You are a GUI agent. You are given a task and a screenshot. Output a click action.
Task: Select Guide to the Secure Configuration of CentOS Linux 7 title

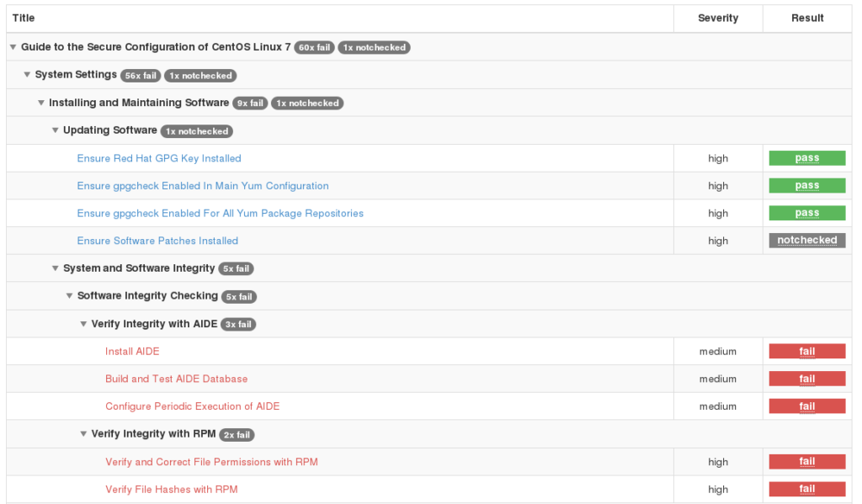(x=156, y=47)
